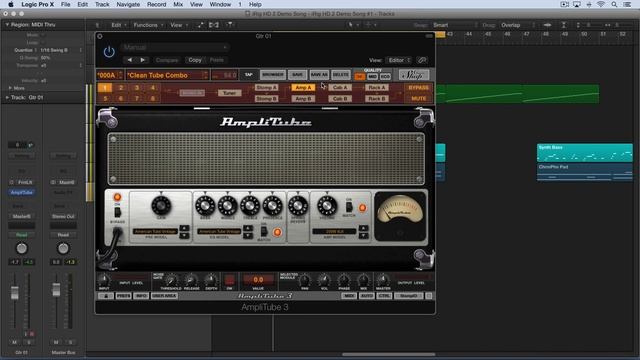Click the Gtr 01 channel pan knob
Viewport: 640px width, 360px height.
coord(22,248)
